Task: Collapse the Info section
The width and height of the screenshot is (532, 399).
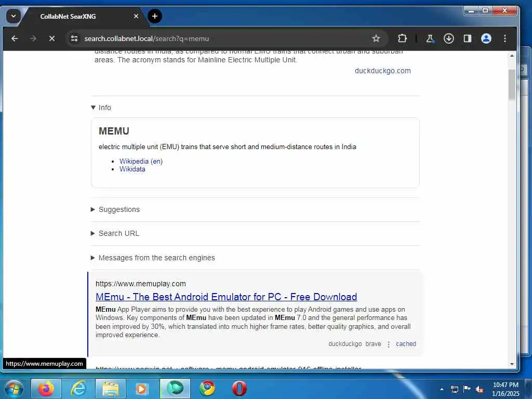Action: (x=101, y=108)
